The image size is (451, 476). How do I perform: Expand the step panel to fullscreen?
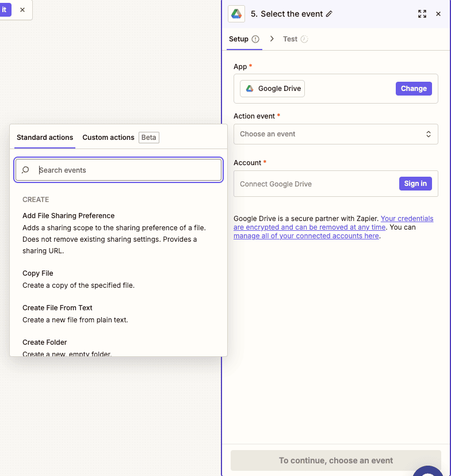(422, 14)
